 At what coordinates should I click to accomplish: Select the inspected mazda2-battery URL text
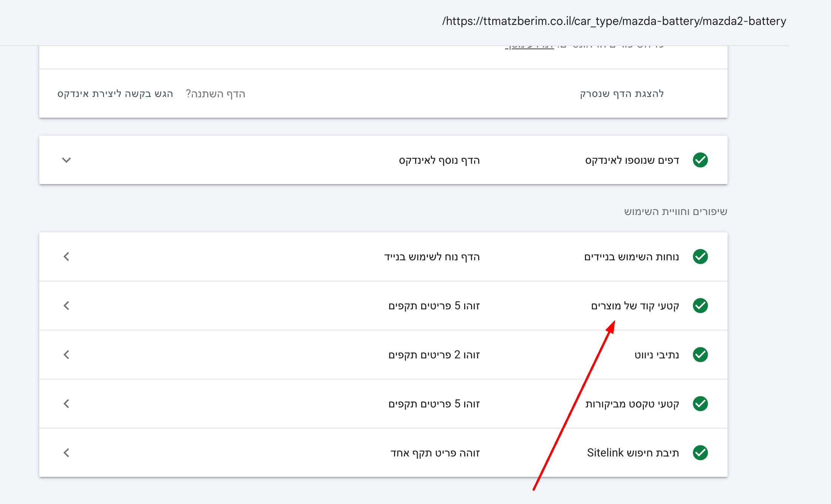coord(614,21)
